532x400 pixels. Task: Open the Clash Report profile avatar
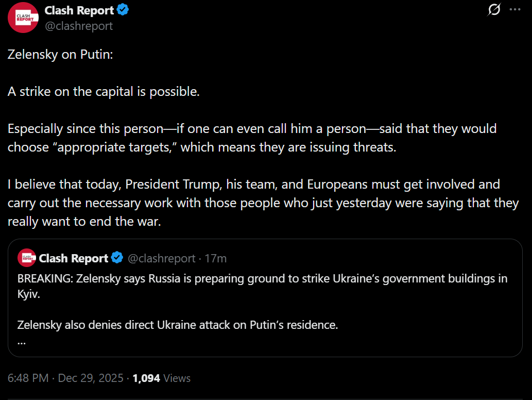point(23,18)
